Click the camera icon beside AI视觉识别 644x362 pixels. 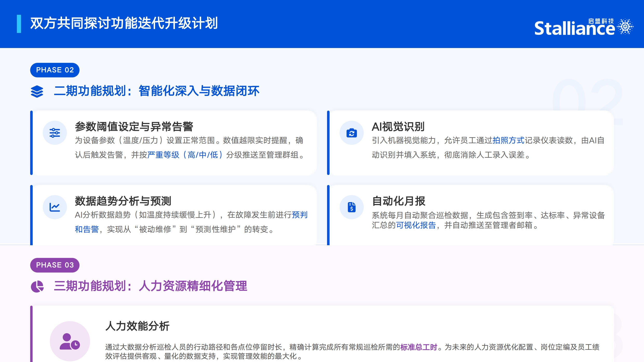point(351,133)
